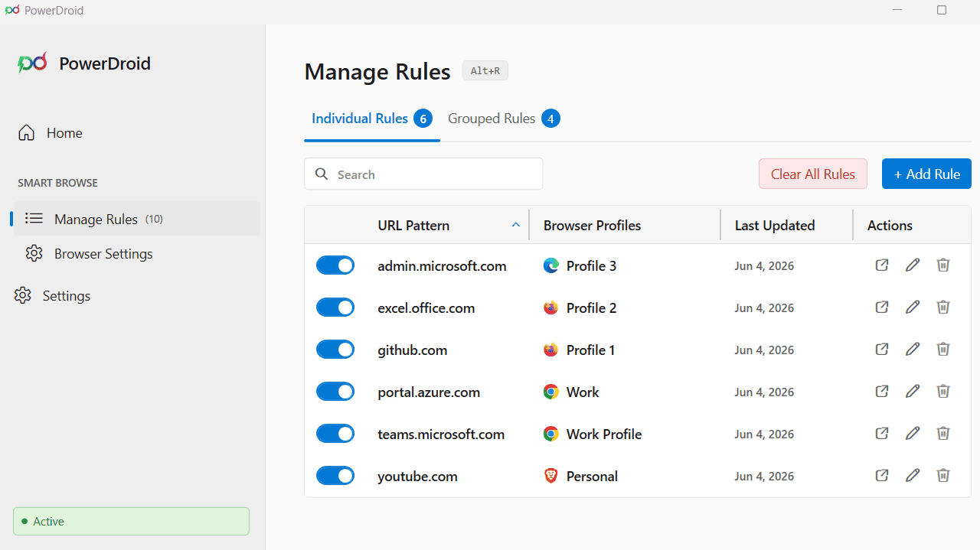980x550 pixels.
Task: Switch off the youtube.com toggle
Action: (335, 476)
